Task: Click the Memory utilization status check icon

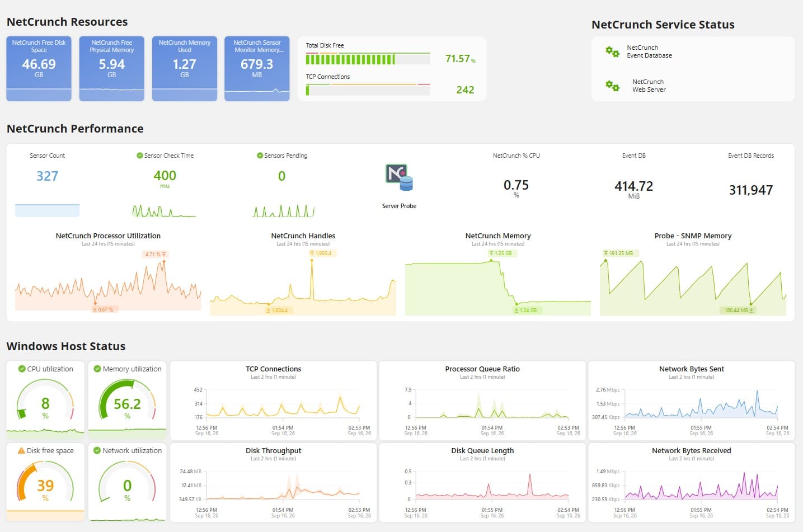Action: 97,369
